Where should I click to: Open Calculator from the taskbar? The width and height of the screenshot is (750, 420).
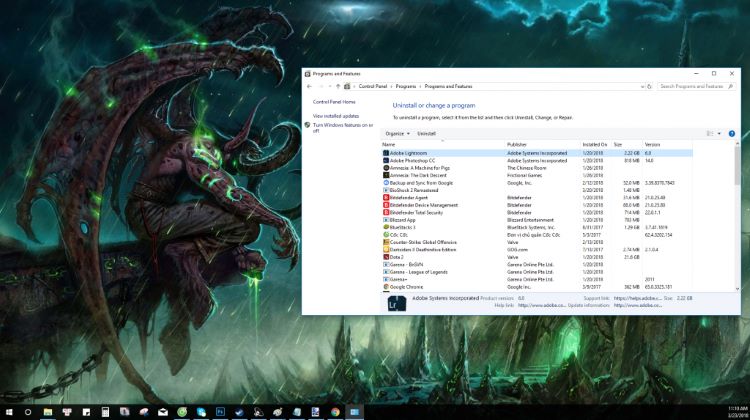[x=105, y=412]
